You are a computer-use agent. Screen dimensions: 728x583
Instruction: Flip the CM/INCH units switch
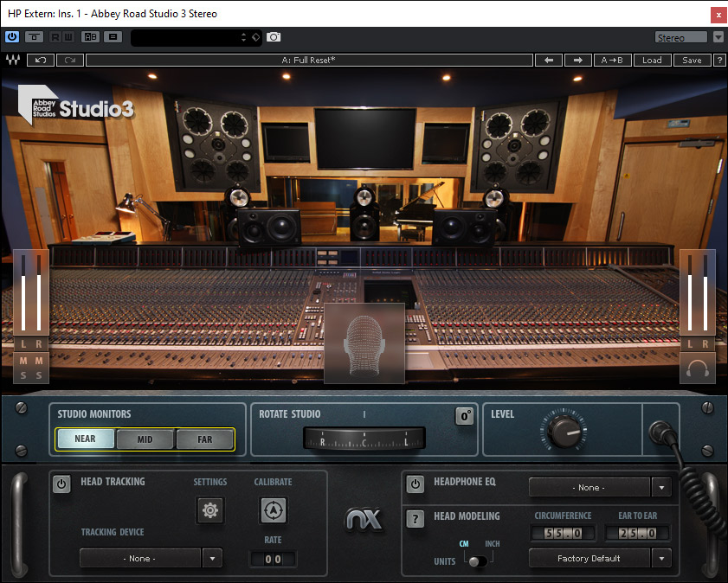click(x=474, y=561)
